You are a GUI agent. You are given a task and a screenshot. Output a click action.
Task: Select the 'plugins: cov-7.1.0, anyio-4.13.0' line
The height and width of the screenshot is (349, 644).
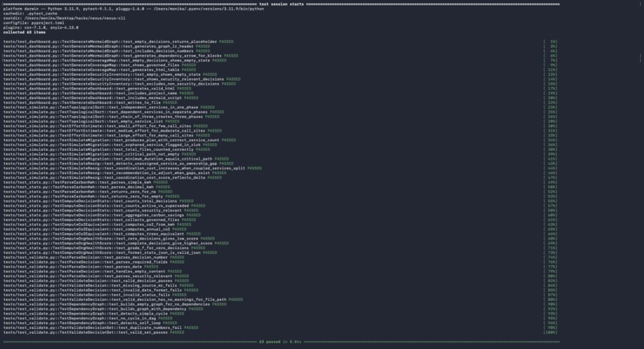pos(41,27)
